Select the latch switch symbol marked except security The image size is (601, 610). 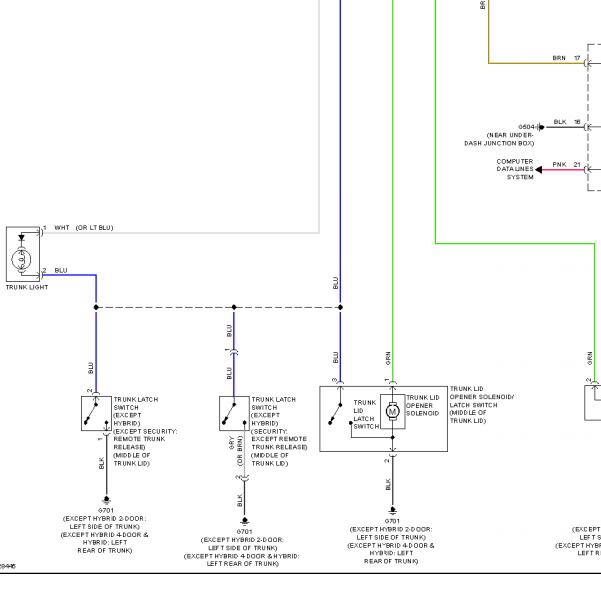pyautogui.click(x=96, y=413)
